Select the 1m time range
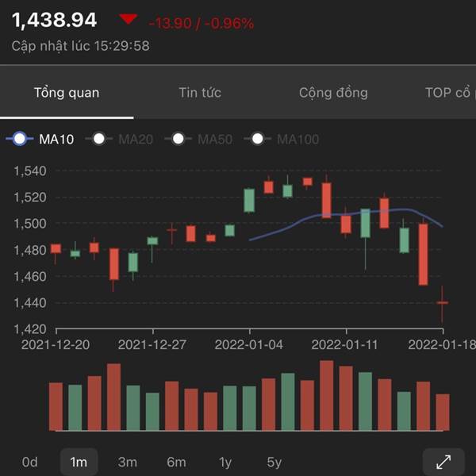Image resolution: width=476 pixels, height=476 pixels. click(x=79, y=462)
